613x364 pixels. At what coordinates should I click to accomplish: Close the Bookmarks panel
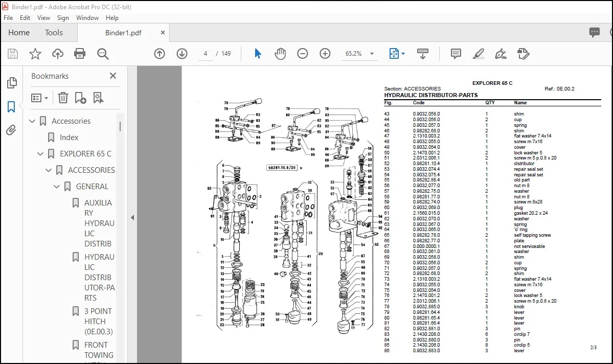tap(113, 76)
